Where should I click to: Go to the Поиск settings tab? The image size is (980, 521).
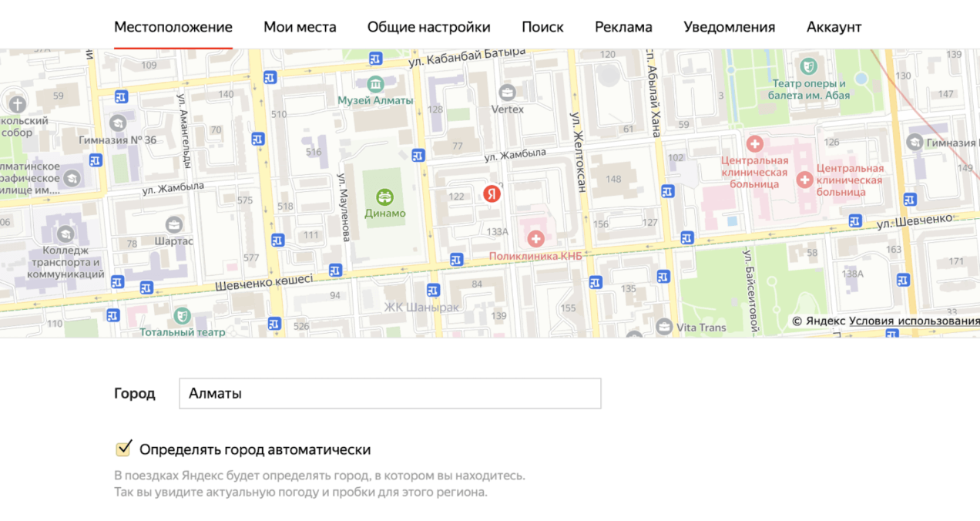pyautogui.click(x=542, y=27)
